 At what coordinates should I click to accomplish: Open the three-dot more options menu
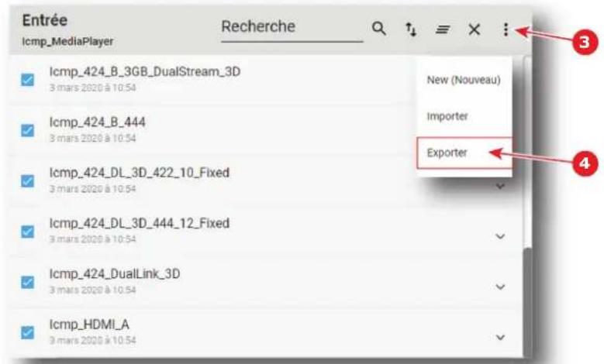(506, 29)
